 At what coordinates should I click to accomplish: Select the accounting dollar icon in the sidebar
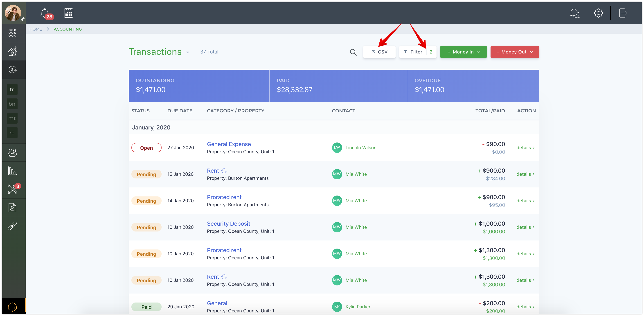coord(12,69)
